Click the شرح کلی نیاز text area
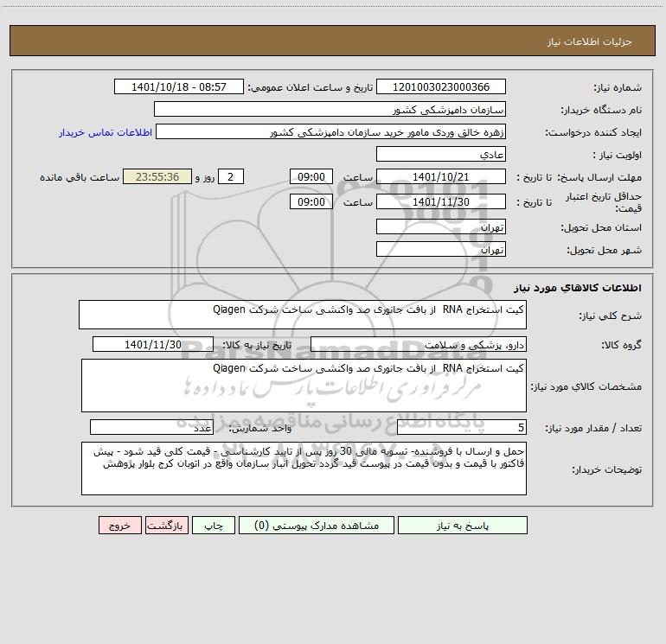This screenshot has width=666, height=644. pos(303,315)
